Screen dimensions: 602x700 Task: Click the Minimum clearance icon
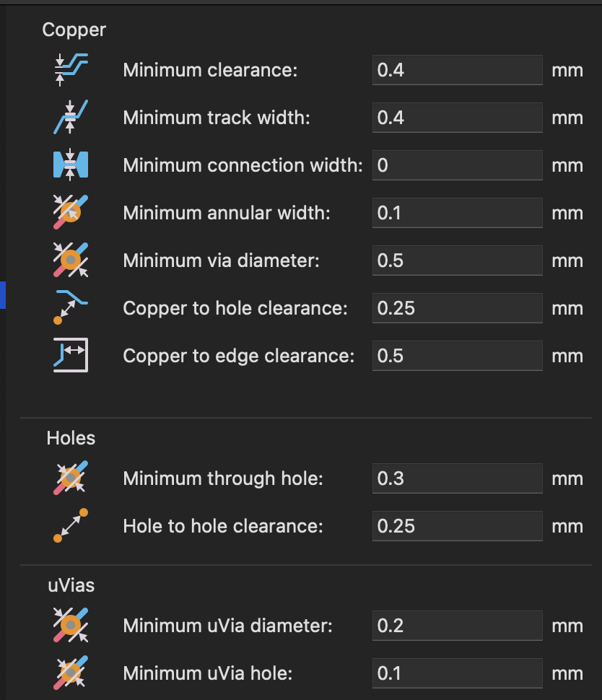[71, 70]
